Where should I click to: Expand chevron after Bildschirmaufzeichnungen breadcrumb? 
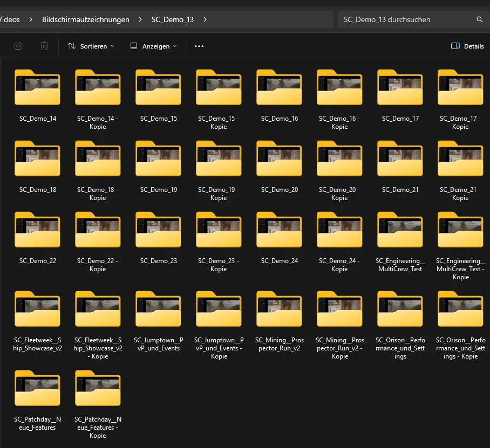point(140,19)
